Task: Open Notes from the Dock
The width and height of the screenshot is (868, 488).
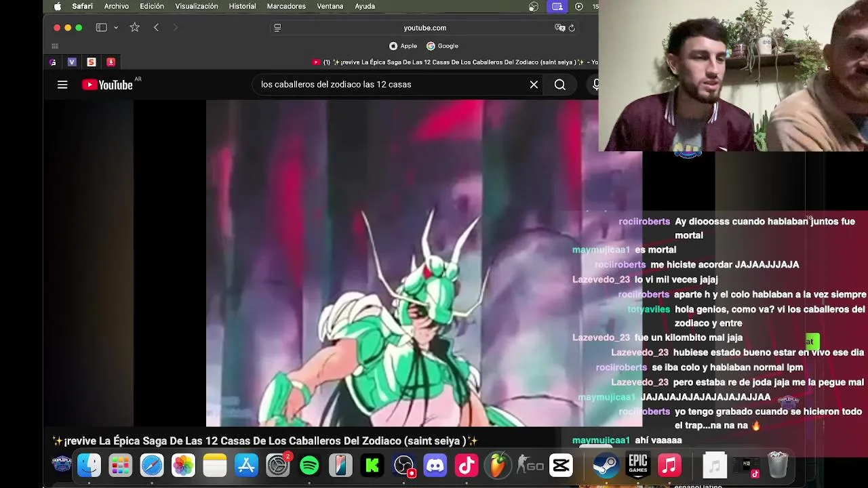Action: click(x=215, y=465)
